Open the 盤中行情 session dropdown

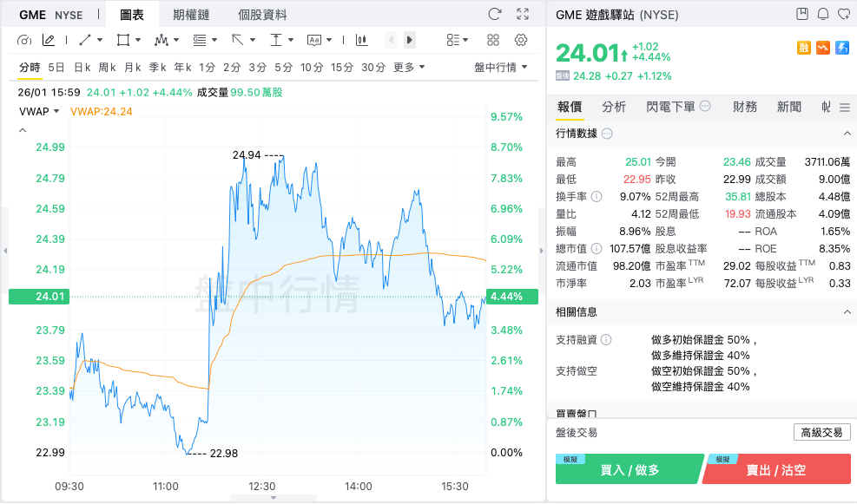[x=501, y=67]
